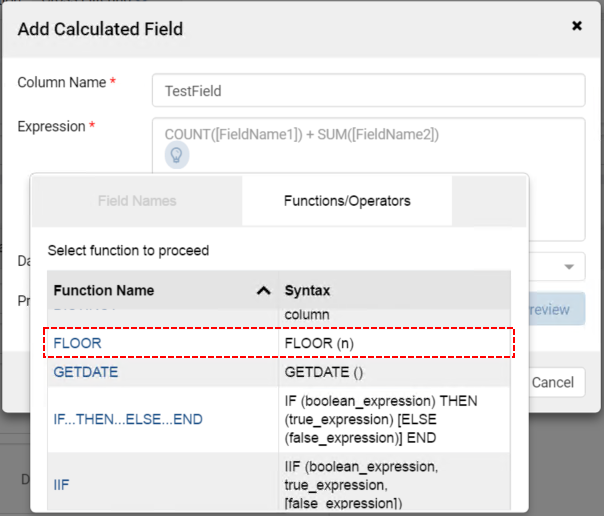Image resolution: width=604 pixels, height=516 pixels.
Task: Click the FLOOR (n) syntax cell
Action: coord(394,343)
